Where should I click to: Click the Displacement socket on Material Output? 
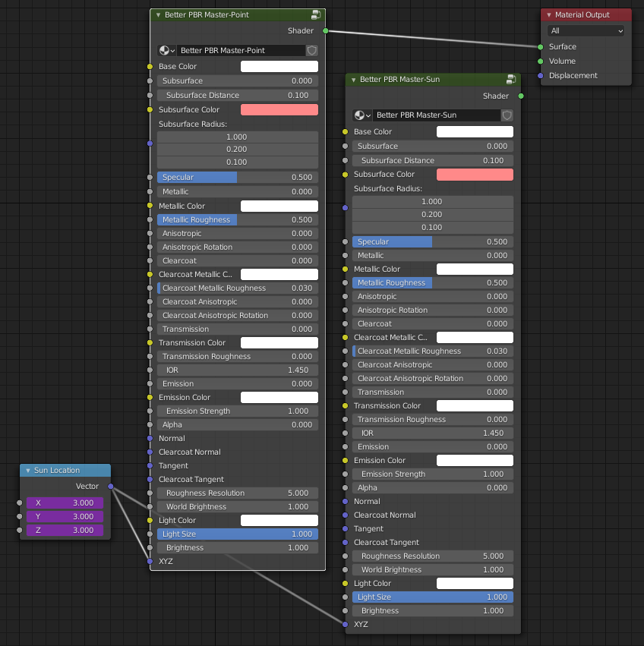click(542, 75)
